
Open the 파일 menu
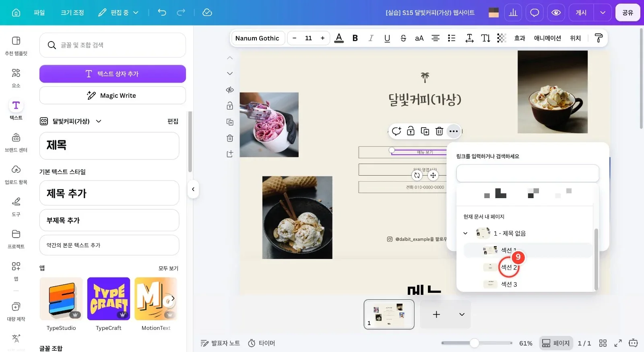point(39,12)
